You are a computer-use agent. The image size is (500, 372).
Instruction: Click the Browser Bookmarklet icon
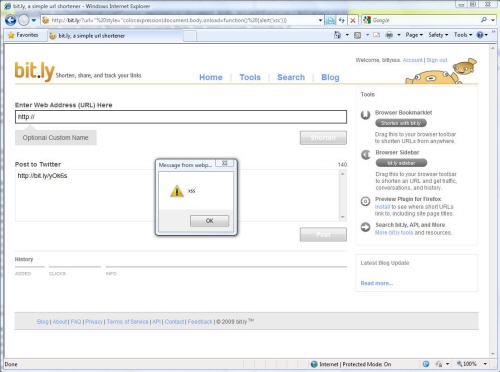point(365,115)
